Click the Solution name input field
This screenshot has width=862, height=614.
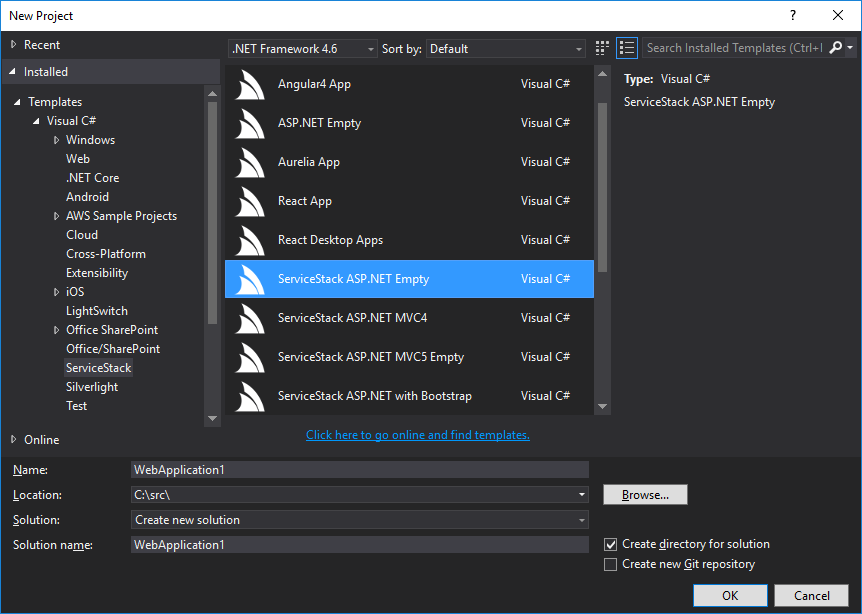[x=360, y=545]
